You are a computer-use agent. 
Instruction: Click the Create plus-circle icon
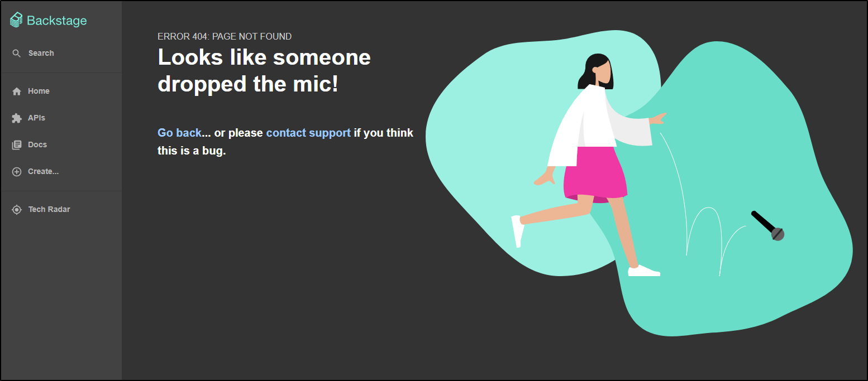(17, 172)
